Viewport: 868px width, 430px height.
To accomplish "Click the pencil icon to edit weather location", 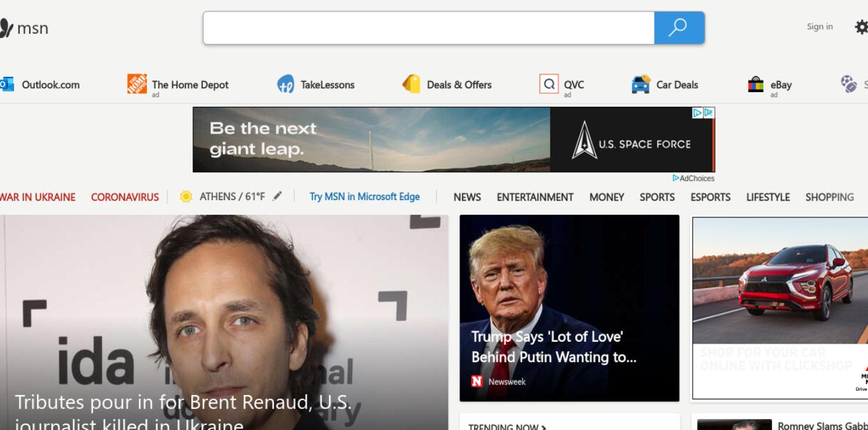I will (x=277, y=196).
